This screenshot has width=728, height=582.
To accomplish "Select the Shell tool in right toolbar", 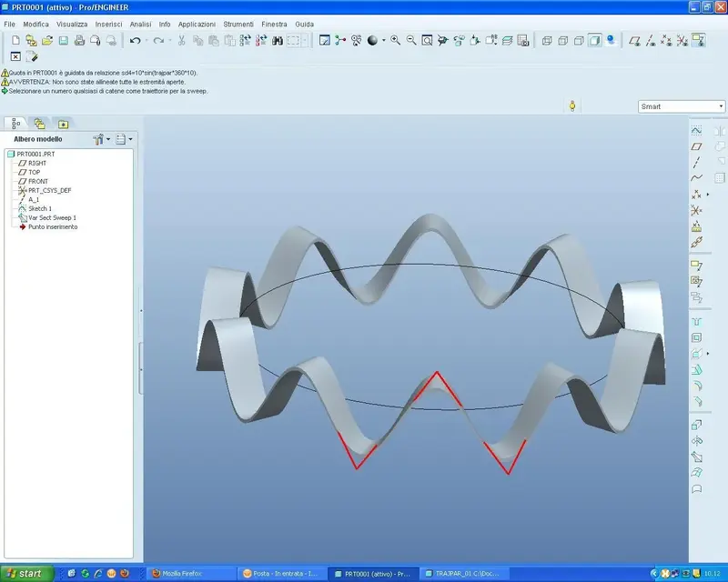I will [x=696, y=338].
